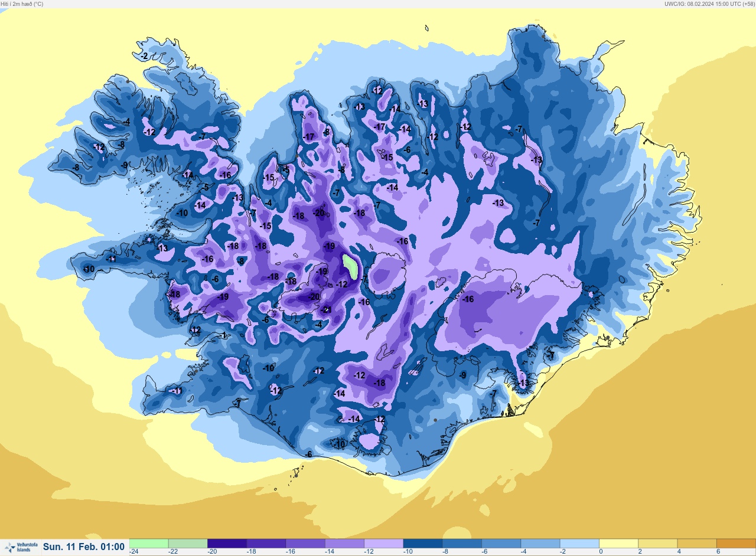Pick the legend swatch starting at -6

pos(501,543)
